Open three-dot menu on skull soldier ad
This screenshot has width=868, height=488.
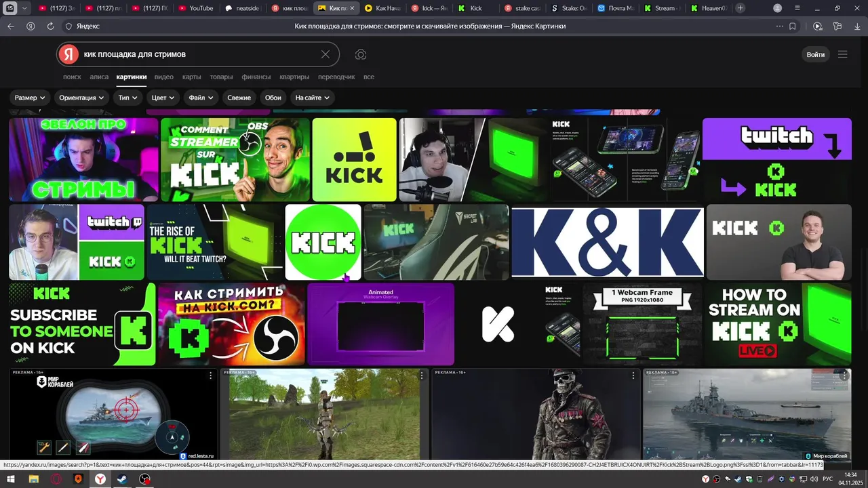pyautogui.click(x=633, y=375)
